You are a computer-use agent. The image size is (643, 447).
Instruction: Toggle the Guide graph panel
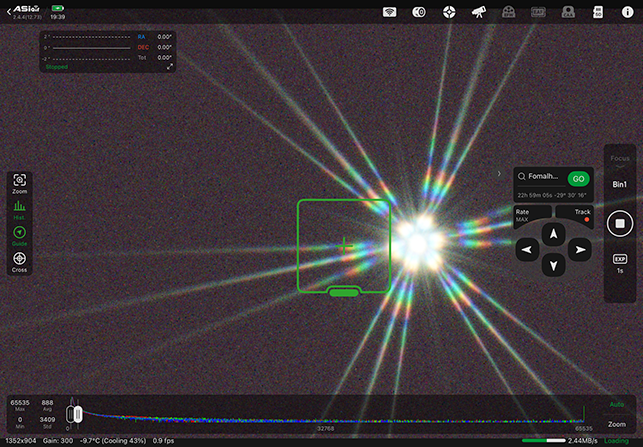[19, 236]
